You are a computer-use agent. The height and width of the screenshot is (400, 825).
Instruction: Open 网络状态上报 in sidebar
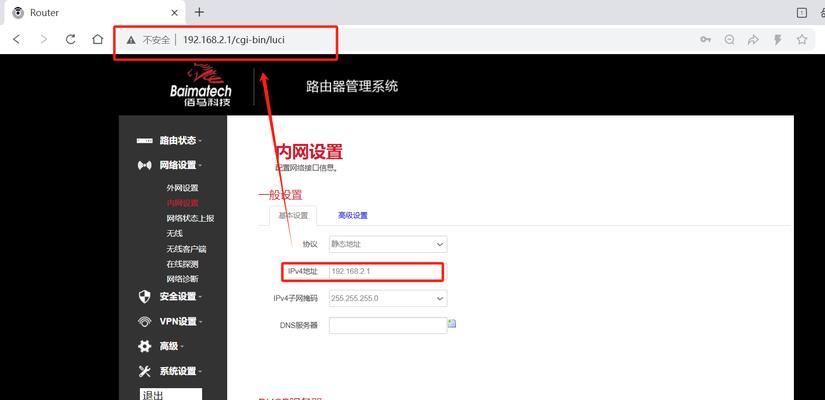click(190, 218)
